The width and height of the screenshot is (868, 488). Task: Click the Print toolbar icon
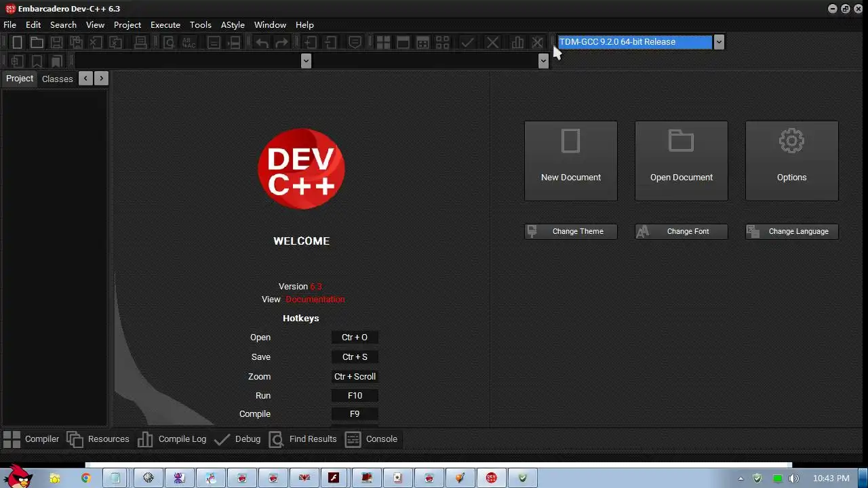140,42
